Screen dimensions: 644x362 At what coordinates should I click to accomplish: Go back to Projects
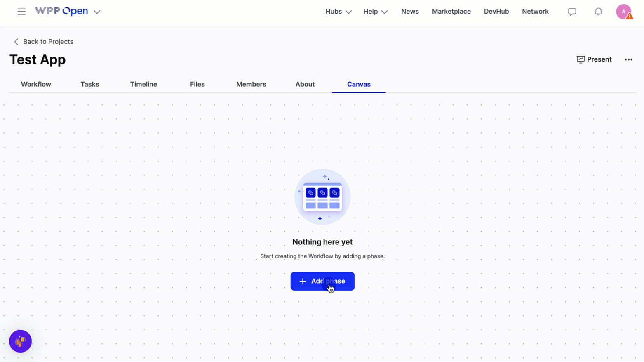click(44, 42)
